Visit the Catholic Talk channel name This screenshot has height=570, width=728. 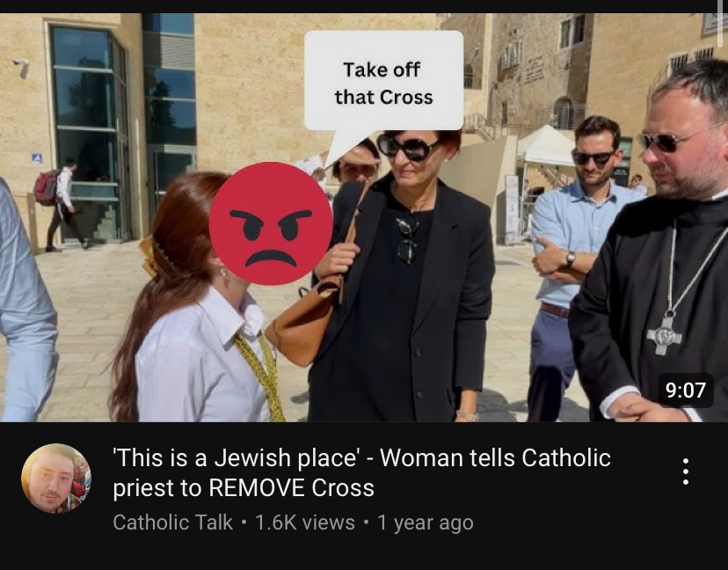point(172,522)
